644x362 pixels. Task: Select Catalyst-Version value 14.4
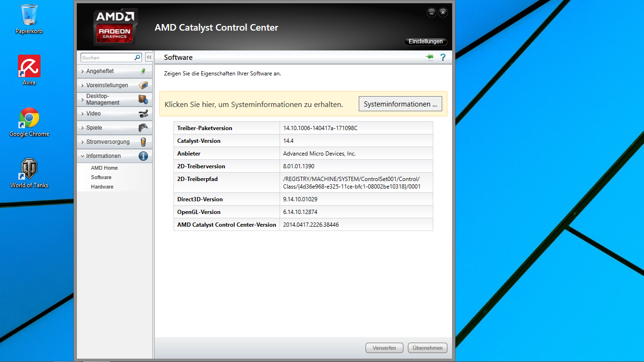pos(288,141)
